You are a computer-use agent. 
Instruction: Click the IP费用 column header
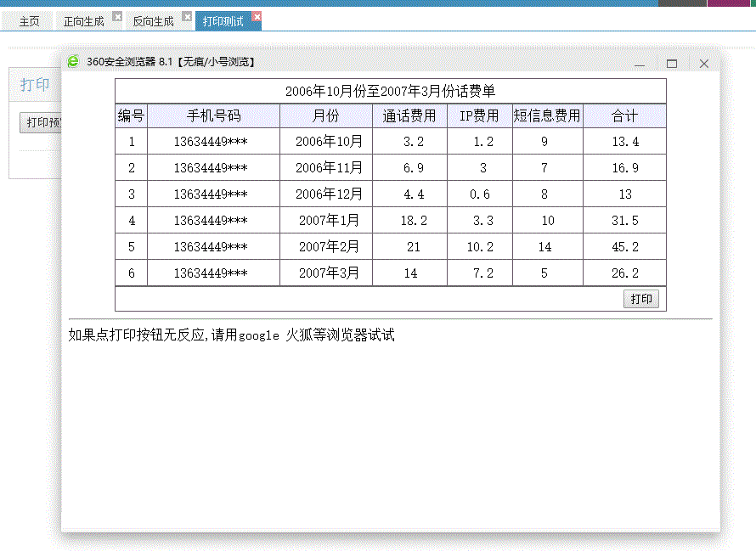[x=480, y=115]
